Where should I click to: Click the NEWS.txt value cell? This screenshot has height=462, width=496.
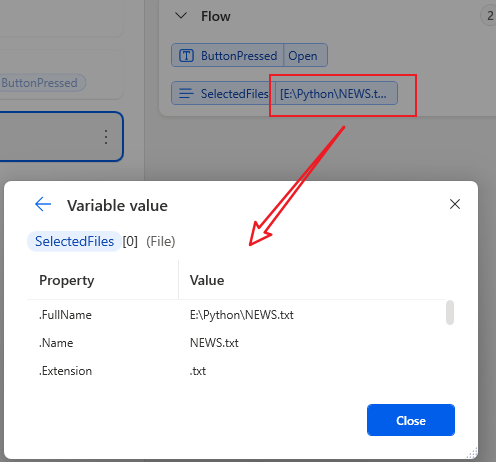coord(214,343)
